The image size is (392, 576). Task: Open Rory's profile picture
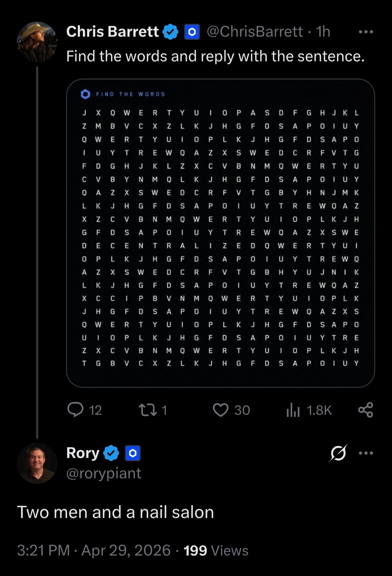(x=37, y=463)
